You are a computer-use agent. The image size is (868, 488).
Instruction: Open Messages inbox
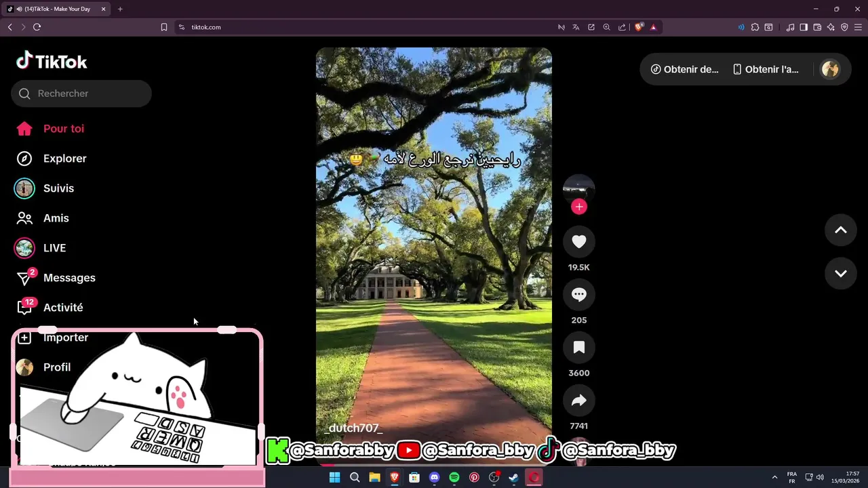[56, 278]
